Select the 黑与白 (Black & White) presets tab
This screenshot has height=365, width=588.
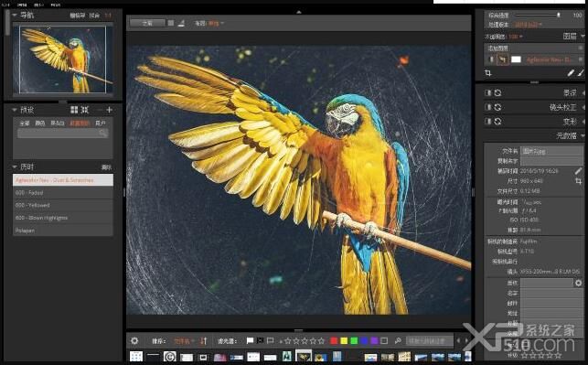coord(58,123)
